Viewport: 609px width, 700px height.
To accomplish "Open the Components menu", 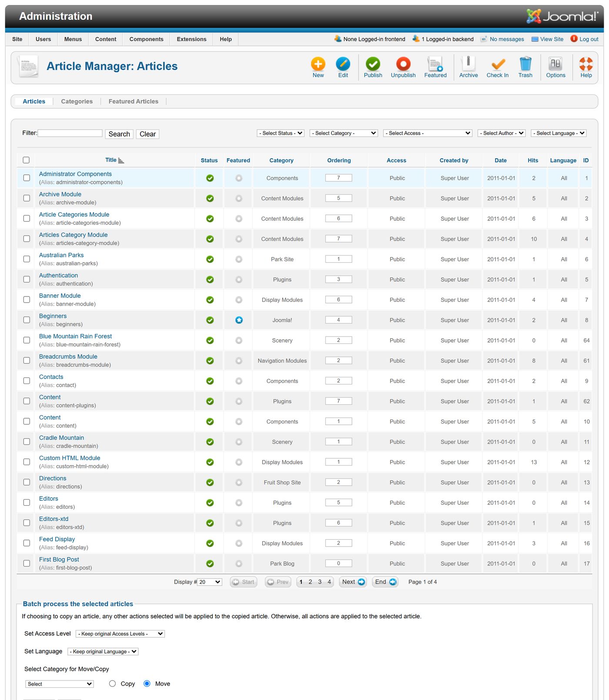I will click(x=146, y=39).
